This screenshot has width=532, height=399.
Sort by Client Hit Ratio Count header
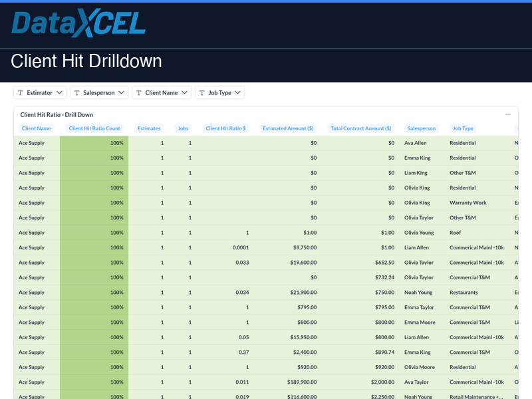(x=94, y=128)
